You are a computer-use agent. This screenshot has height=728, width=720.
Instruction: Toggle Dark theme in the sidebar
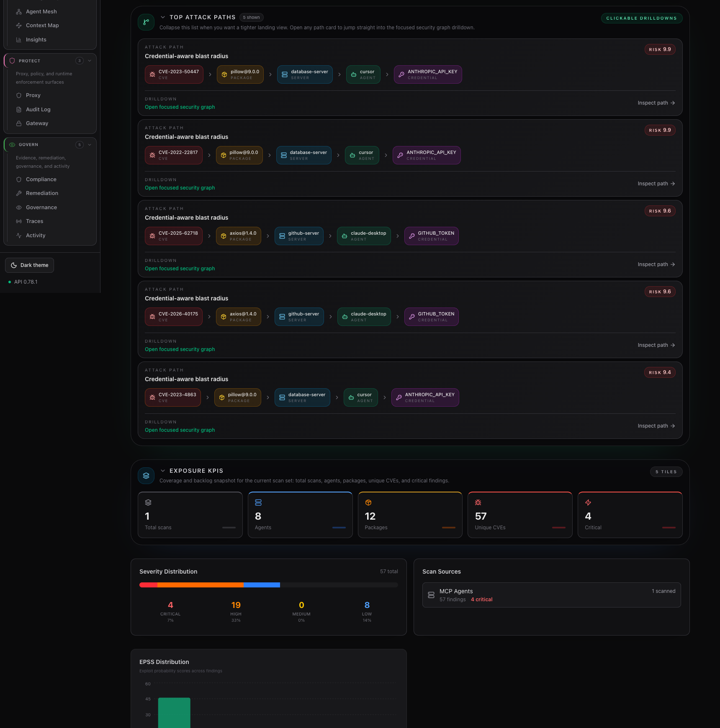[x=29, y=265]
